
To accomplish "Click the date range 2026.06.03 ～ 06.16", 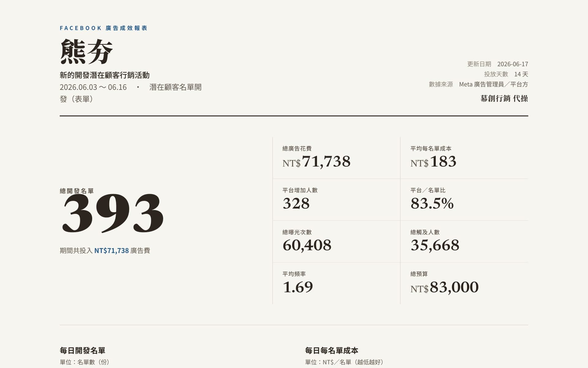I will 93,87.
